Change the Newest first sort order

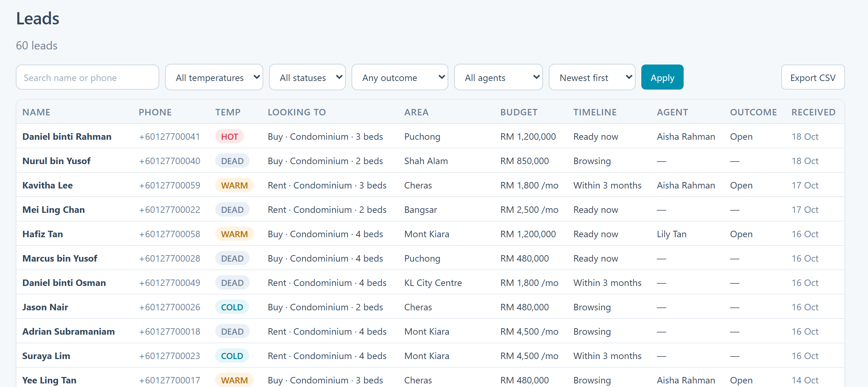click(x=592, y=77)
